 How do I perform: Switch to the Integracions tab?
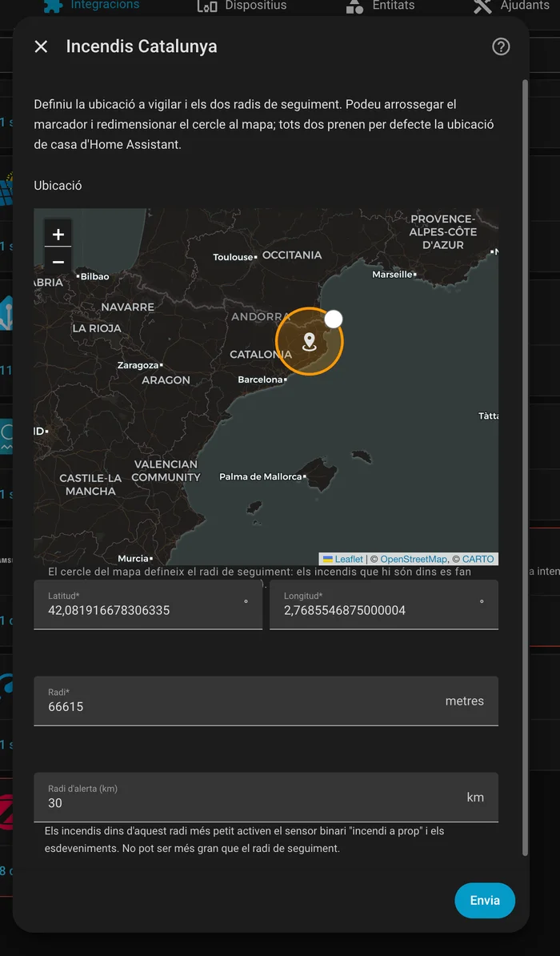pos(93,6)
